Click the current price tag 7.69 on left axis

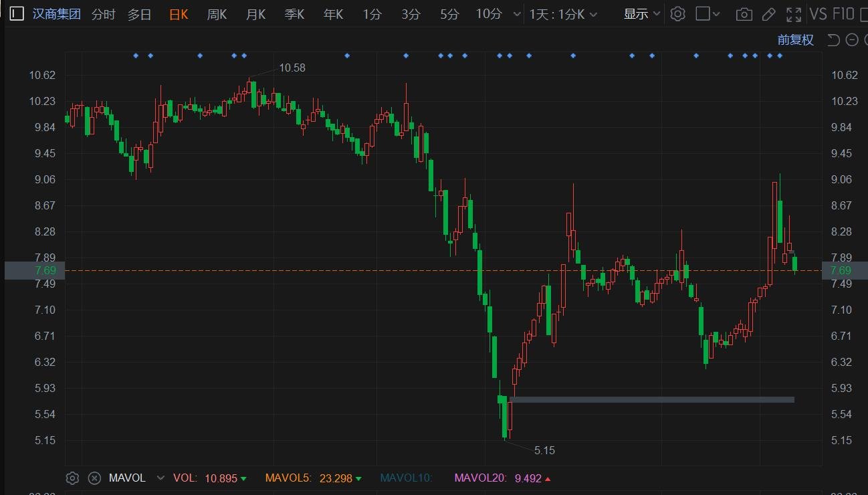tap(34, 270)
